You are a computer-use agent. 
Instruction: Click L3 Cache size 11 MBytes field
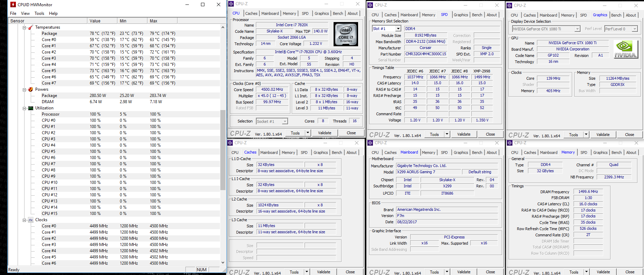(280, 226)
